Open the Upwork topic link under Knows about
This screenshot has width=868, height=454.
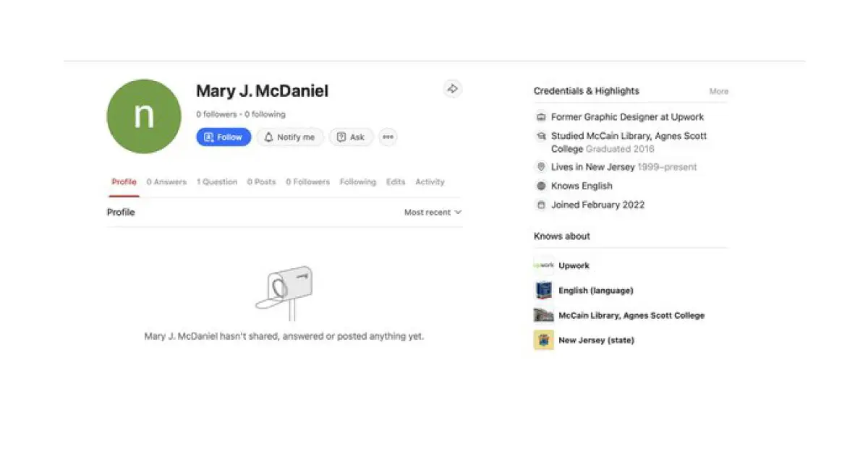(x=574, y=266)
